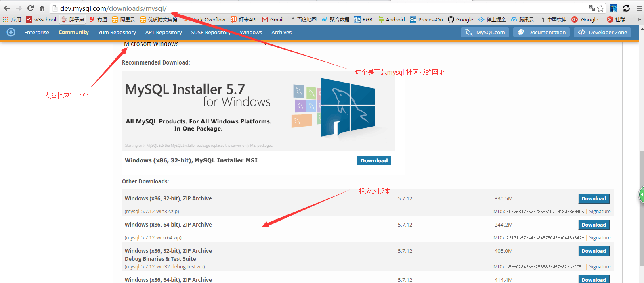The width and height of the screenshot is (644, 283).
Task: Download the MySQL Installer MSI
Action: (x=374, y=160)
